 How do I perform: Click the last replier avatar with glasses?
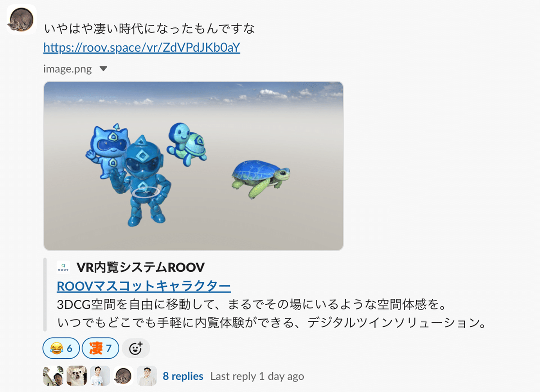pyautogui.click(x=147, y=376)
